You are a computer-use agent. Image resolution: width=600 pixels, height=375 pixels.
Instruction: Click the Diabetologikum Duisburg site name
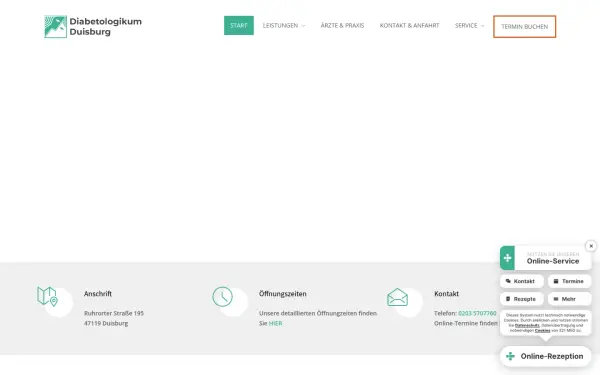pos(106,26)
